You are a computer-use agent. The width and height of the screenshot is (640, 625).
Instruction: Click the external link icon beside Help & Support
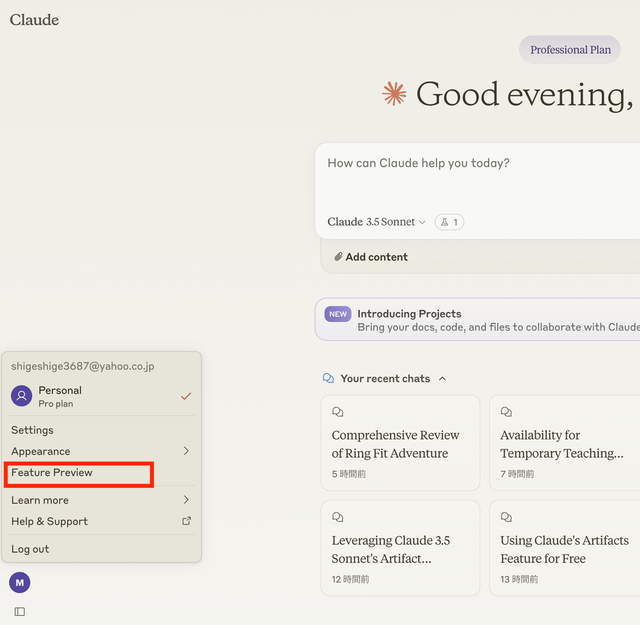click(x=187, y=521)
